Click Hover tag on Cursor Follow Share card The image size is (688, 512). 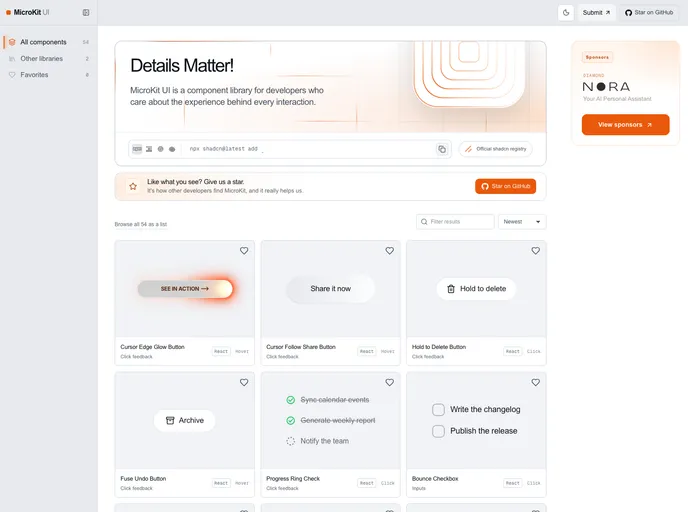pos(387,351)
